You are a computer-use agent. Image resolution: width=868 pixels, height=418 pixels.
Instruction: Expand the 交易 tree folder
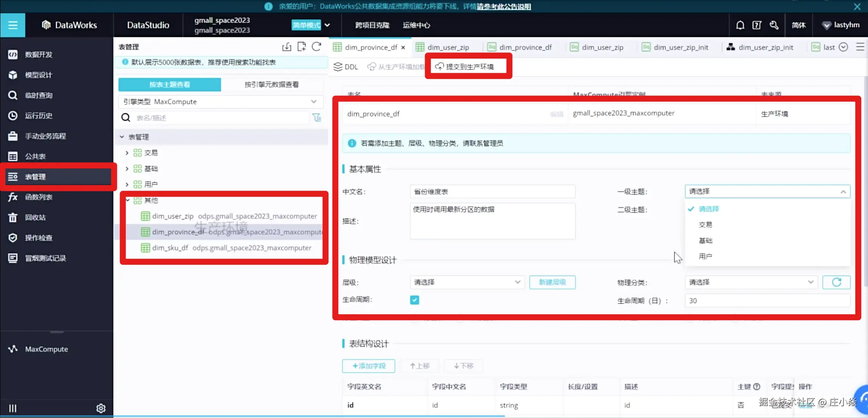(x=127, y=153)
